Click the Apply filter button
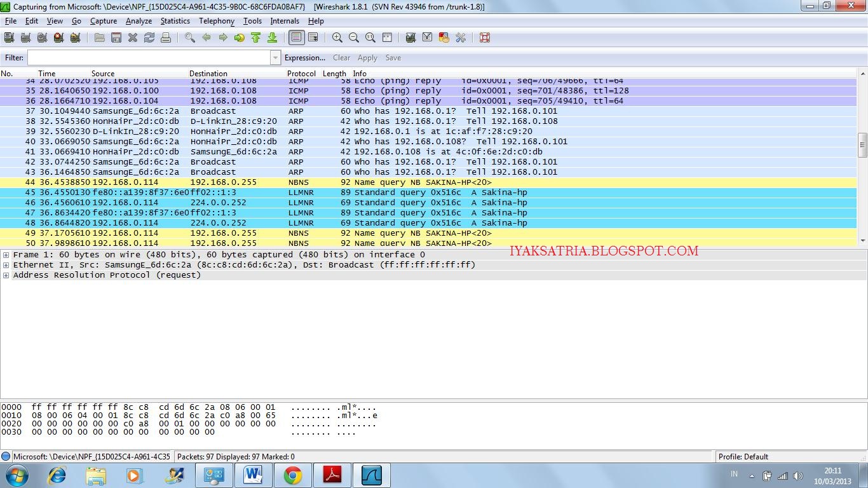Image resolution: width=868 pixels, height=488 pixels. coord(367,58)
